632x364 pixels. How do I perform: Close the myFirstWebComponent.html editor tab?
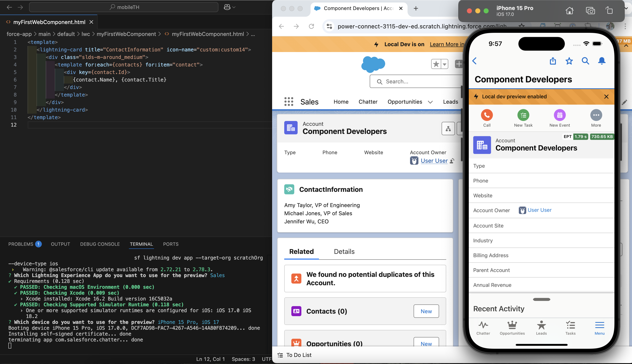click(91, 22)
